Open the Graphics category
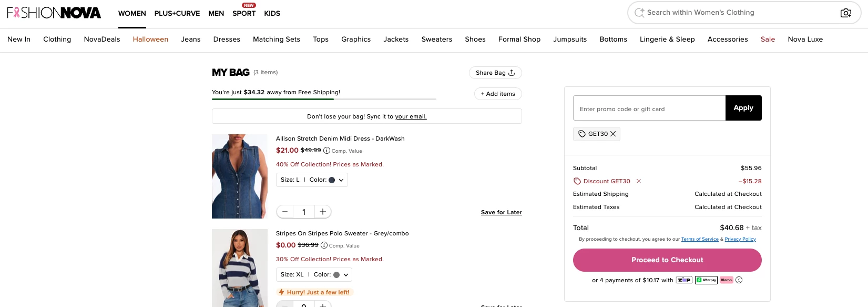The image size is (868, 307). [x=356, y=39]
